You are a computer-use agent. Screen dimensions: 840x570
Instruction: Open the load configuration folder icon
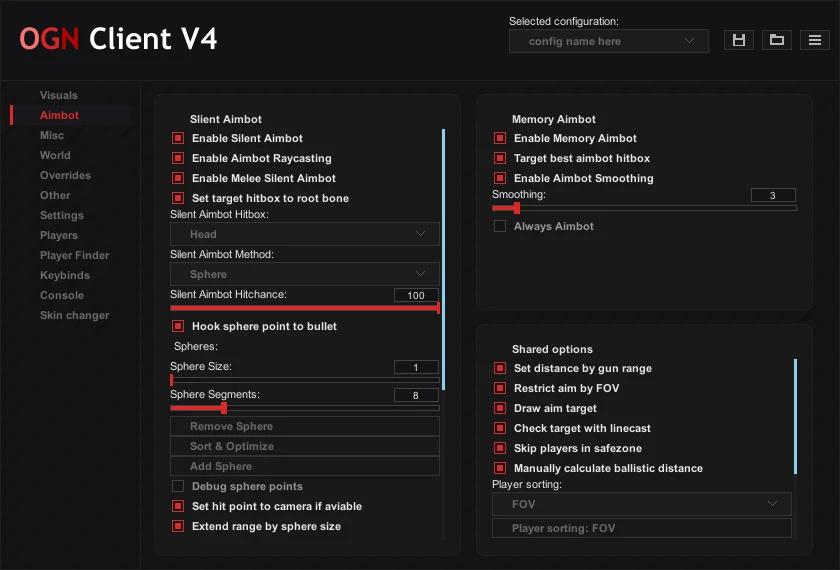[777, 40]
